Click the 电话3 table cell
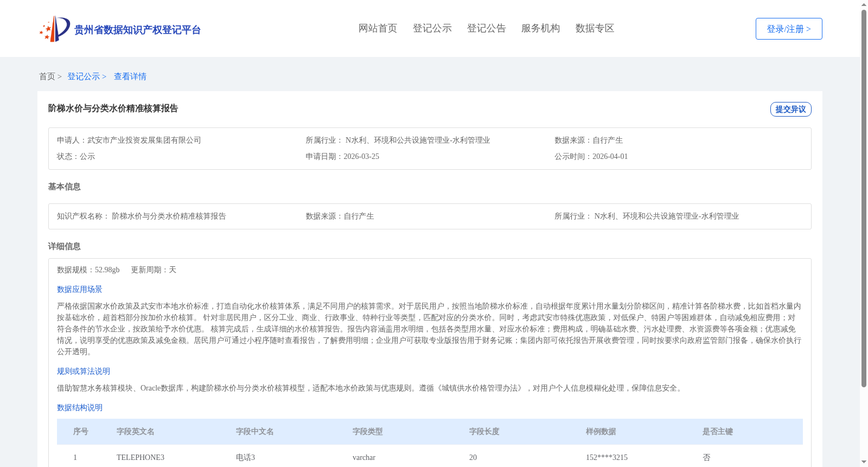 245,457
